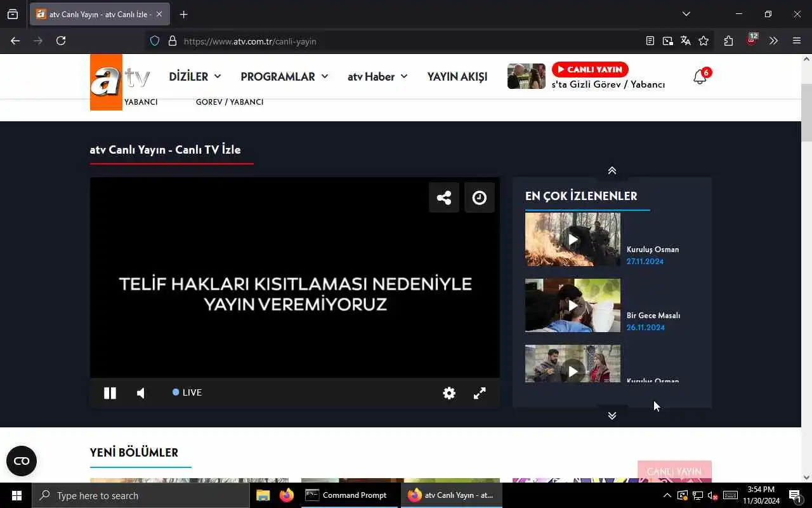This screenshot has width=812, height=508.
Task: Click the floating pink CANLI YAYIN button
Action: 674,471
